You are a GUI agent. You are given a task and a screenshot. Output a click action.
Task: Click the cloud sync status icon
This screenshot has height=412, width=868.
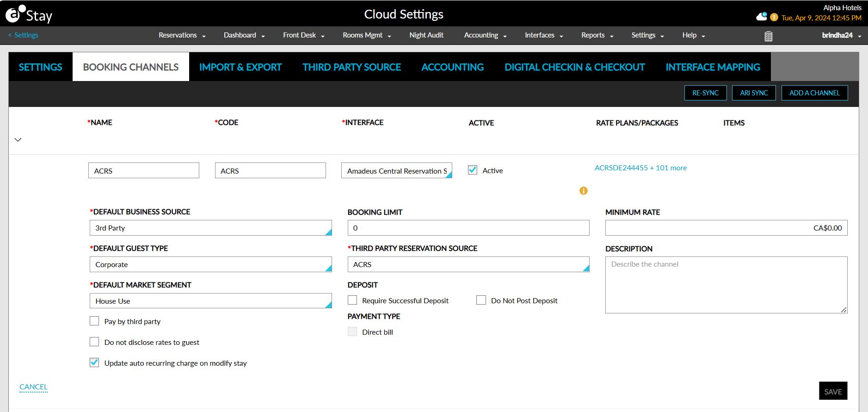point(761,17)
